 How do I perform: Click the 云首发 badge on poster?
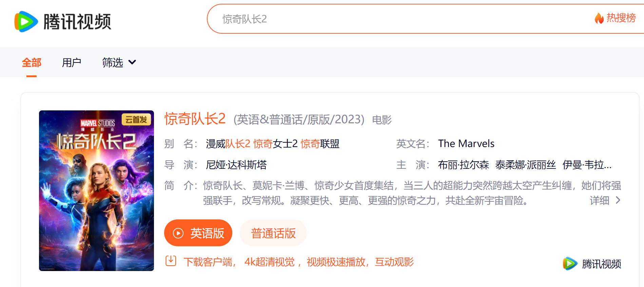[136, 120]
